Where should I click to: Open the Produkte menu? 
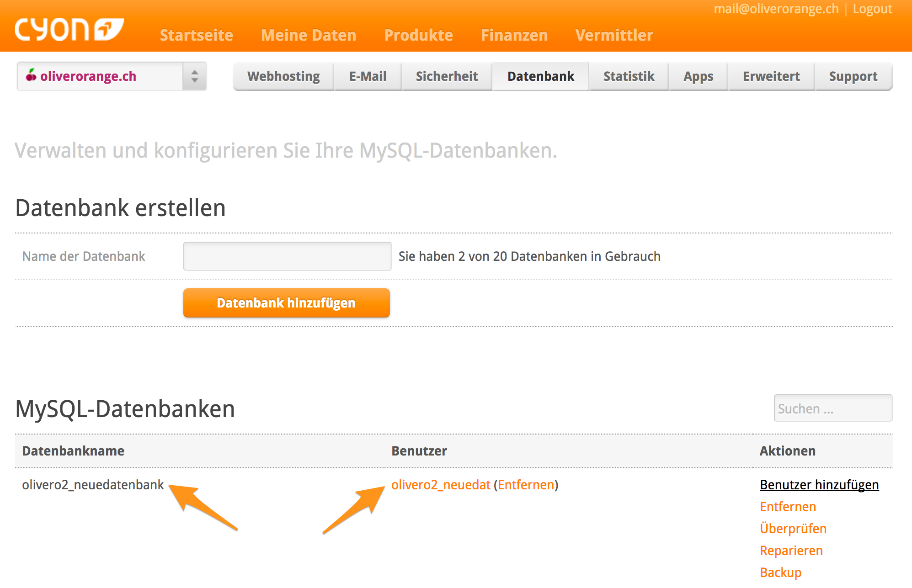(418, 35)
